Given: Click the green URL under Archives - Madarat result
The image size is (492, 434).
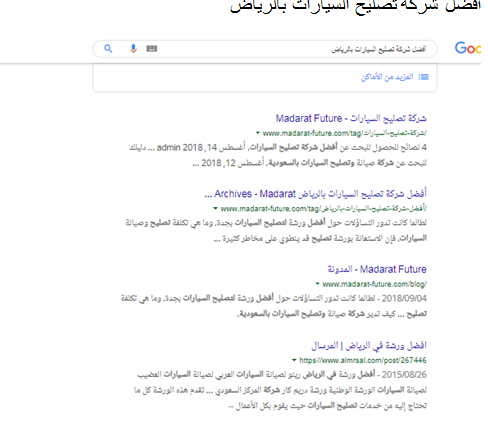Looking at the screenshot, I should pyautogui.click(x=323, y=209).
